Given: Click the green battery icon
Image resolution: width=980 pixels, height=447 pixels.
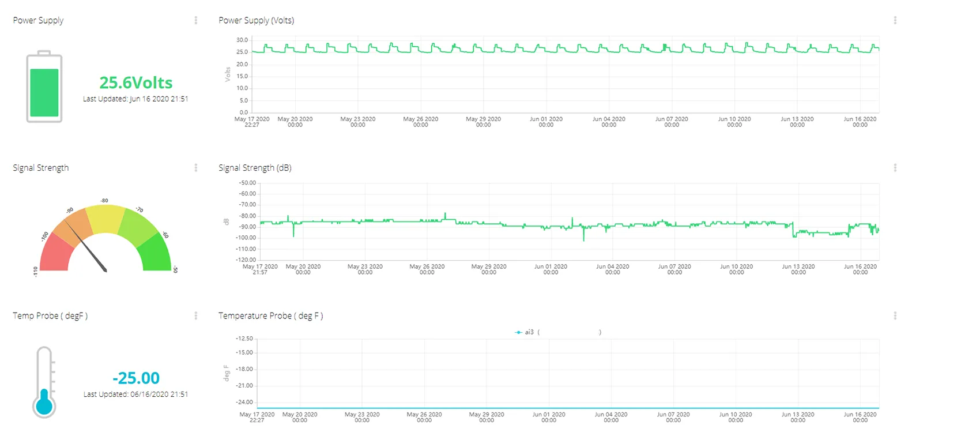Looking at the screenshot, I should 44,87.
